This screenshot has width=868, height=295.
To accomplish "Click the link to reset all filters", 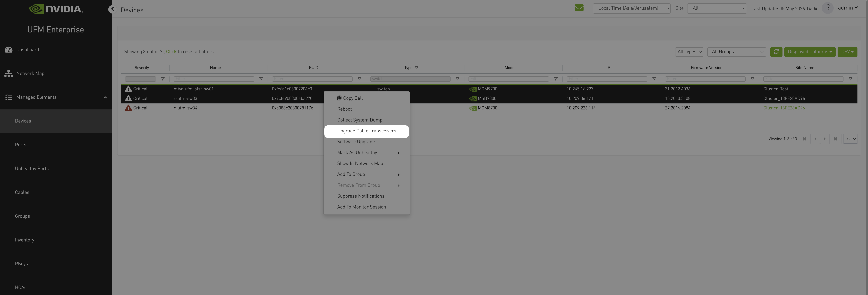I will 171,52.
